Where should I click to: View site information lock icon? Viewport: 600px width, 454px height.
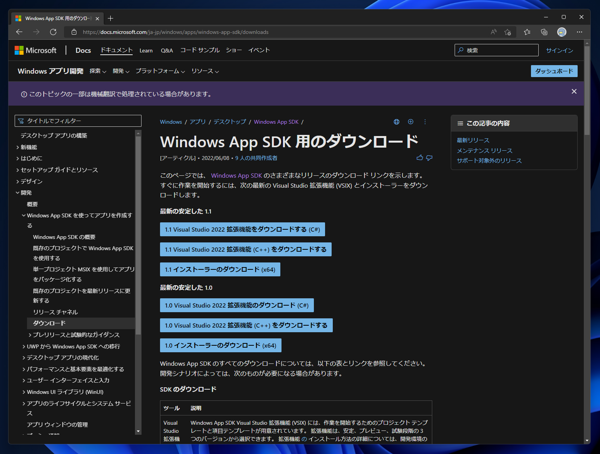(74, 32)
